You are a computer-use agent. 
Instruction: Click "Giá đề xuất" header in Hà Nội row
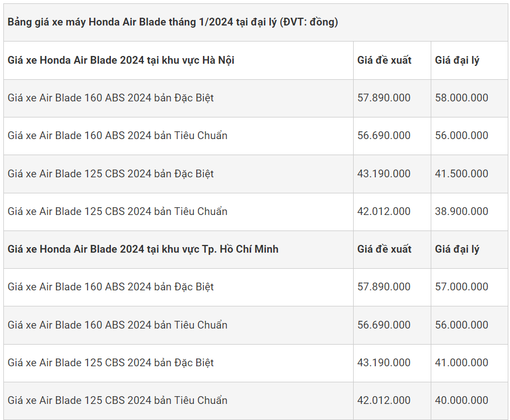click(x=384, y=60)
